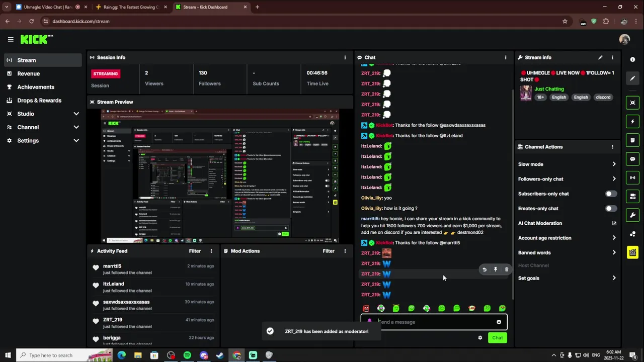Image resolution: width=644 pixels, height=362 pixels.
Task: Edit stream info with pencil icon
Action: [x=600, y=57]
